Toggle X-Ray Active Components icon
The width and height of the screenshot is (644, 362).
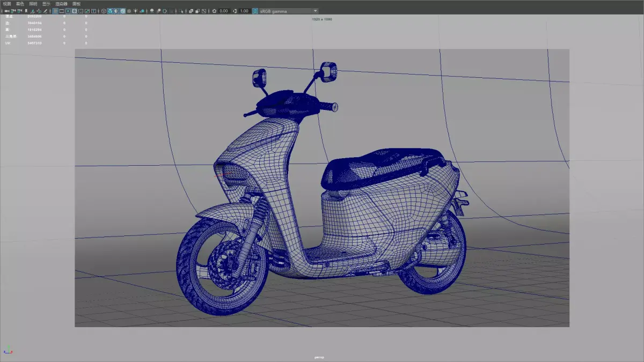tap(197, 11)
